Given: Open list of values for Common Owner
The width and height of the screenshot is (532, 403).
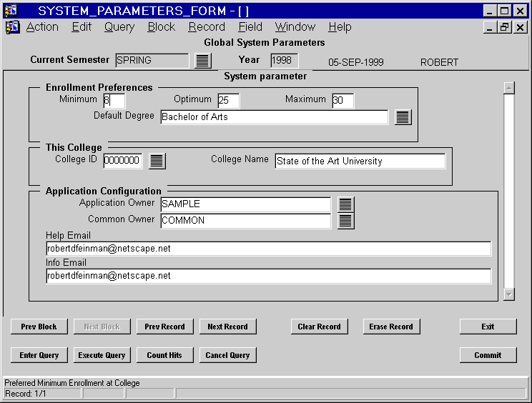Looking at the screenshot, I should point(346,221).
